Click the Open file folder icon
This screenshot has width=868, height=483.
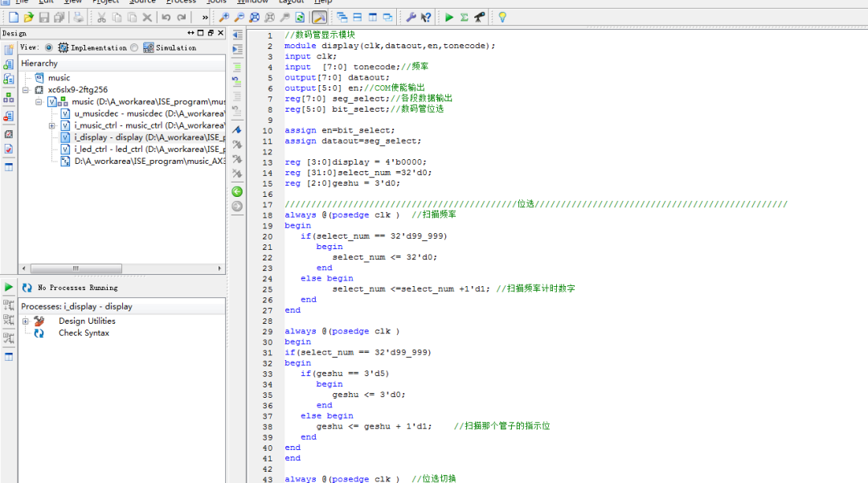(x=29, y=17)
